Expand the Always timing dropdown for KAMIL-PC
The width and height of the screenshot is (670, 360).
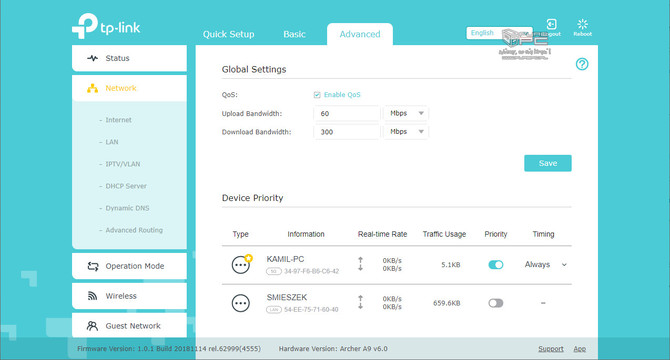click(564, 265)
